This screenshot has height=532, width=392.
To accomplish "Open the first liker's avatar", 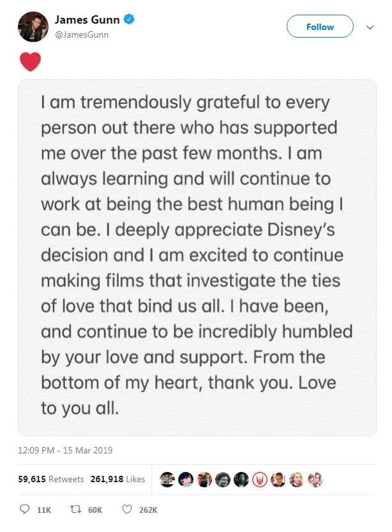I will [167, 480].
